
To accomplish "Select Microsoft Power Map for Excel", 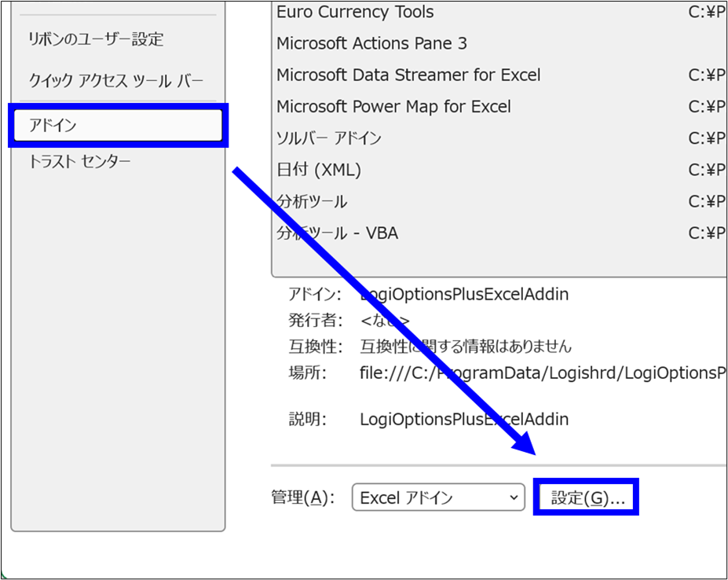I will [x=393, y=107].
